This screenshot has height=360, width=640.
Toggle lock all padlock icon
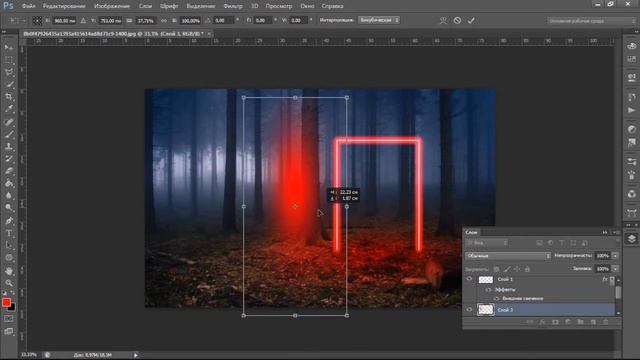(x=527, y=269)
